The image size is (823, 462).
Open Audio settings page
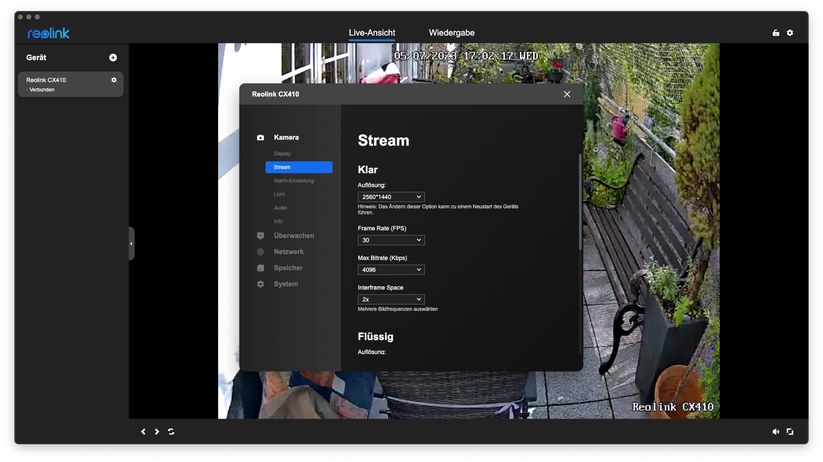click(x=280, y=208)
